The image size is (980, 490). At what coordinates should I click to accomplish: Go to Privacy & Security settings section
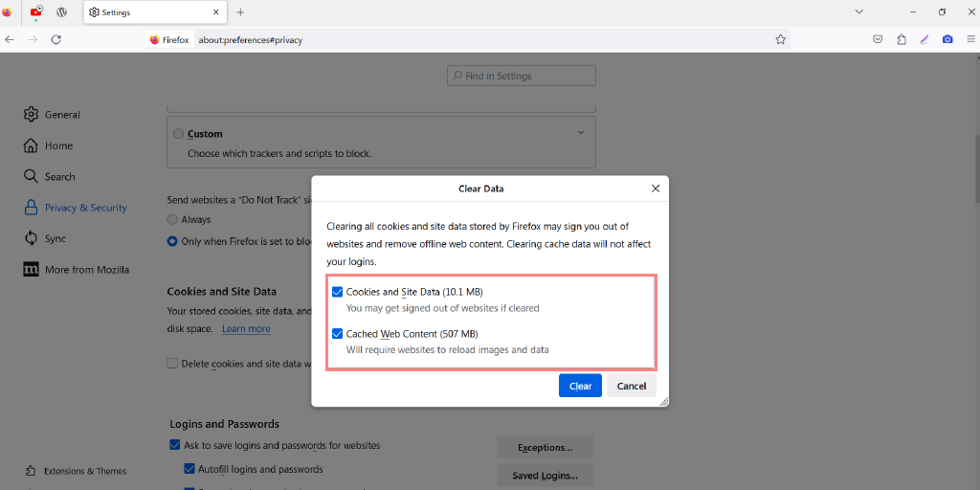coord(85,208)
